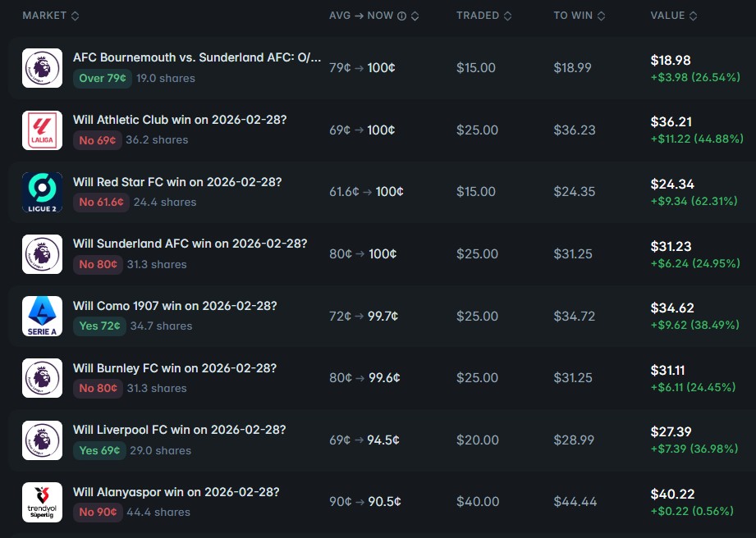The image size is (756, 538).
Task: Click the red "No 90¢" badge under Alanyaspor
Action: [98, 512]
